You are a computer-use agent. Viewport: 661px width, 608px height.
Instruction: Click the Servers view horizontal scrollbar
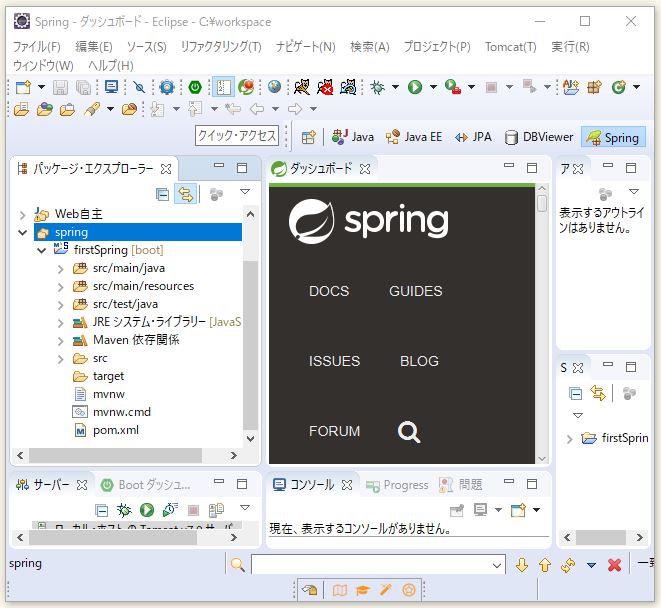[113, 537]
